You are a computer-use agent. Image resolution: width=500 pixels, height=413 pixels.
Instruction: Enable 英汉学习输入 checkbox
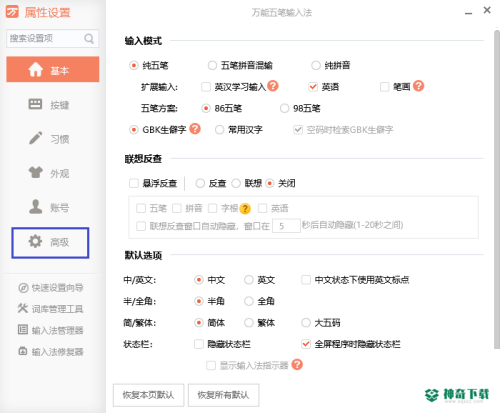click(206, 87)
